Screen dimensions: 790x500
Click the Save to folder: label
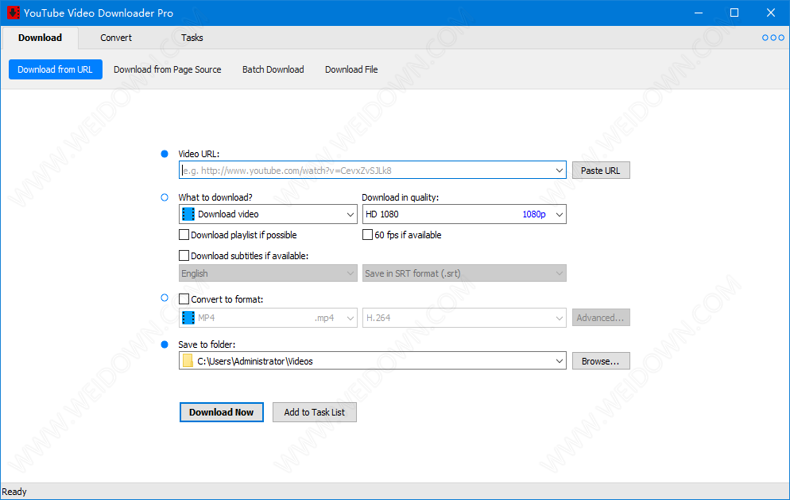[x=207, y=345]
